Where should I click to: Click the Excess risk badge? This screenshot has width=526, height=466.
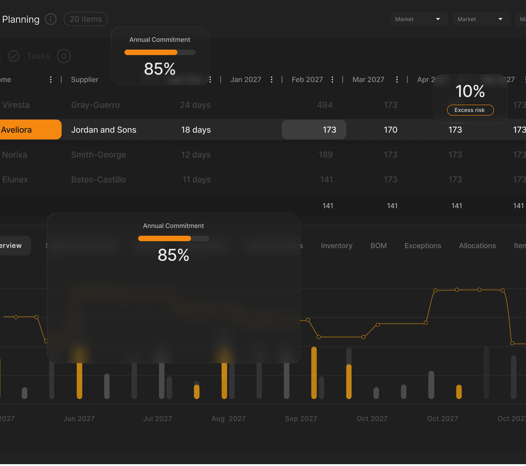point(470,110)
